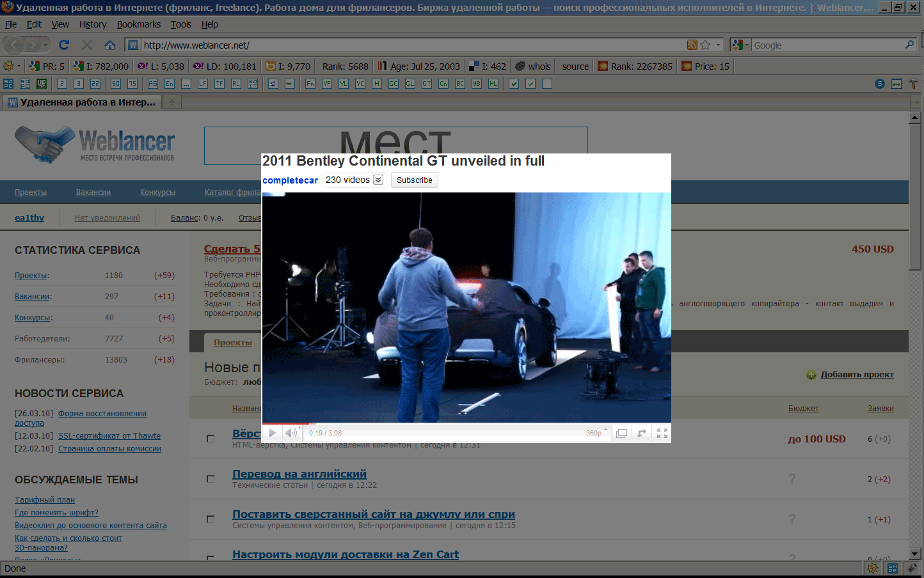Image resolution: width=924 pixels, height=578 pixels.
Task: Click the Subscribe button
Action: coord(414,180)
